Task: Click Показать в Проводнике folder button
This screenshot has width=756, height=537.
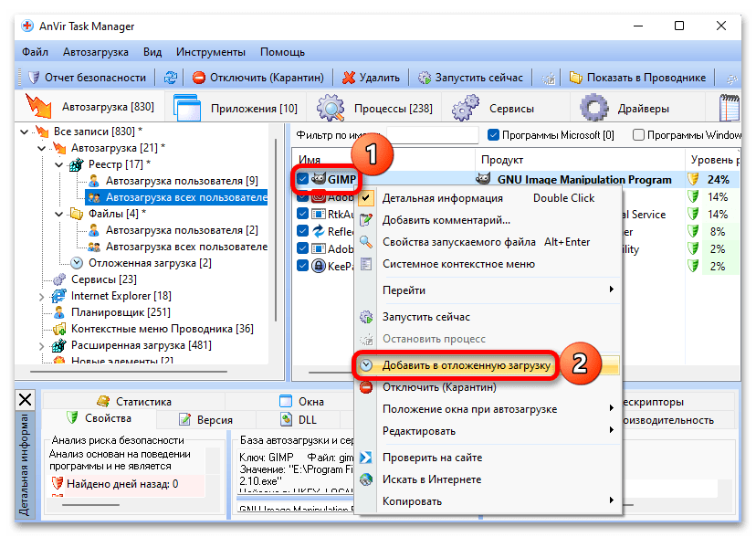Action: click(637, 78)
